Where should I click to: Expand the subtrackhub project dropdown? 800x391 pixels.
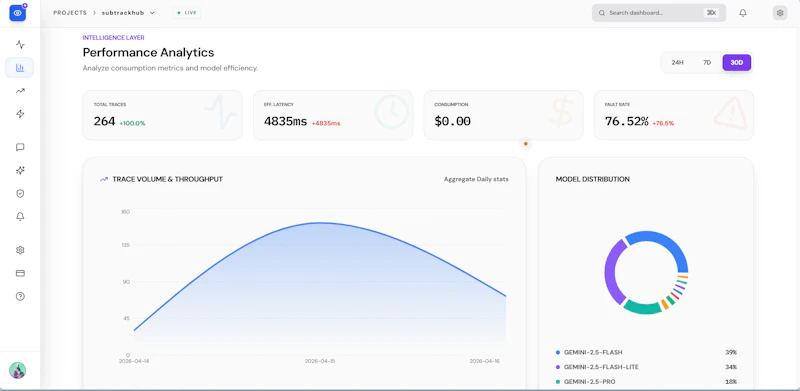pyautogui.click(x=128, y=13)
